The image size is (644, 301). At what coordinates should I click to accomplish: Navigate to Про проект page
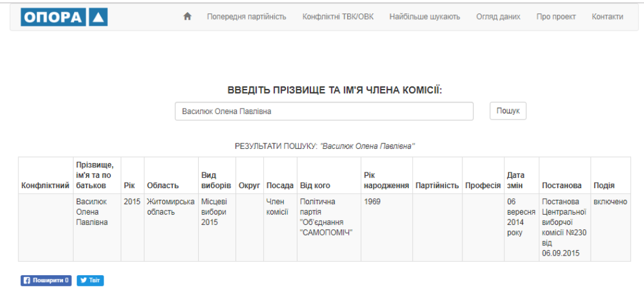(x=556, y=17)
